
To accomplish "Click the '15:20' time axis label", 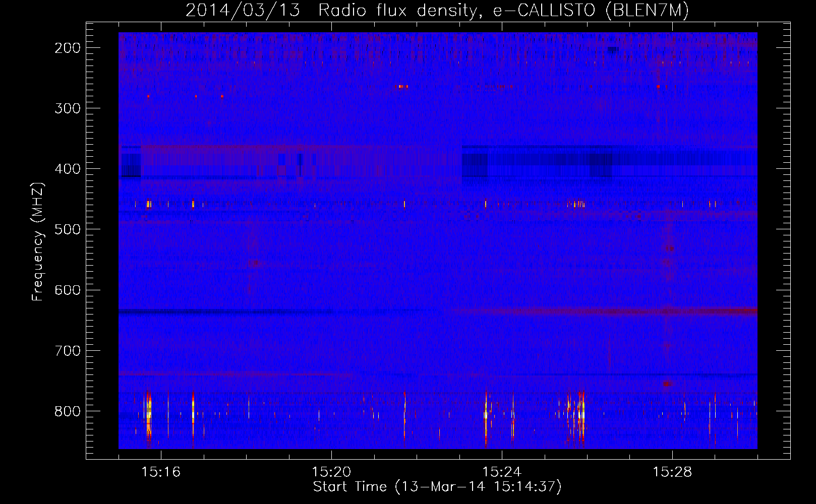I will (x=331, y=472).
